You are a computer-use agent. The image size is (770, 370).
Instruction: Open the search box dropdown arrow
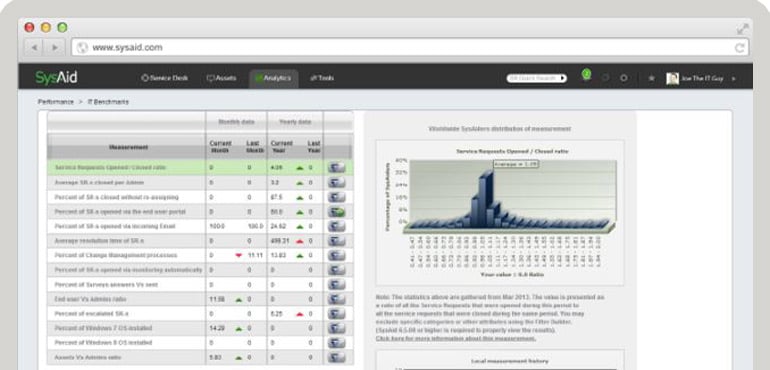pos(562,78)
